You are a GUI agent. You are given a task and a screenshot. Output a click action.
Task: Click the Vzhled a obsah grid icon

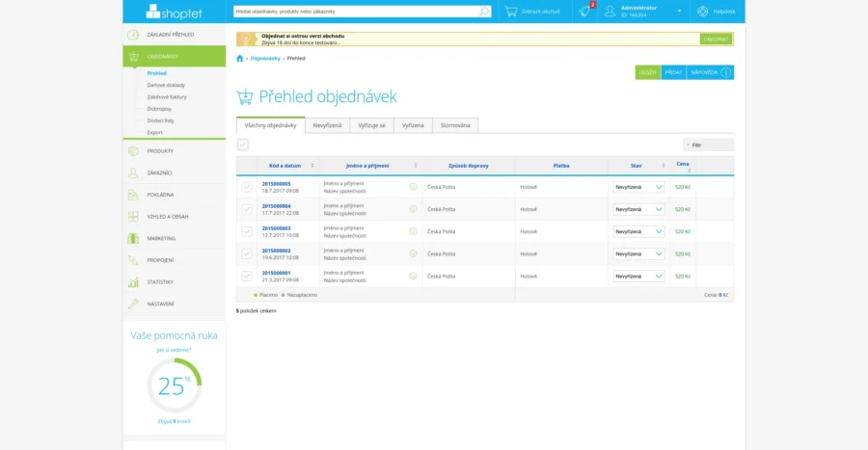point(133,216)
